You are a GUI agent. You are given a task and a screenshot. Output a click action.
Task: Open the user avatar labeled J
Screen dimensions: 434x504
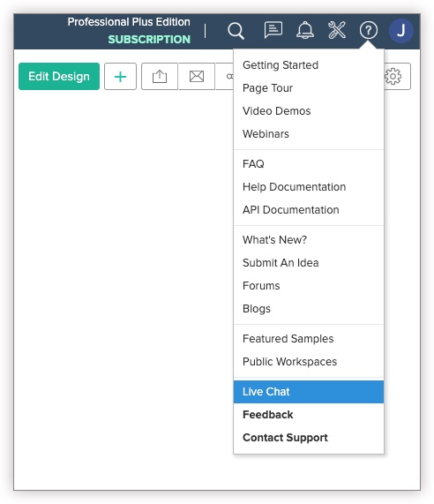coord(400,31)
